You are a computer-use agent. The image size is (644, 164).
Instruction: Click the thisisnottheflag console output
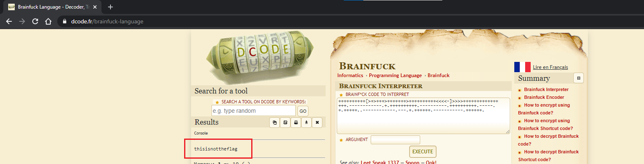point(216,149)
